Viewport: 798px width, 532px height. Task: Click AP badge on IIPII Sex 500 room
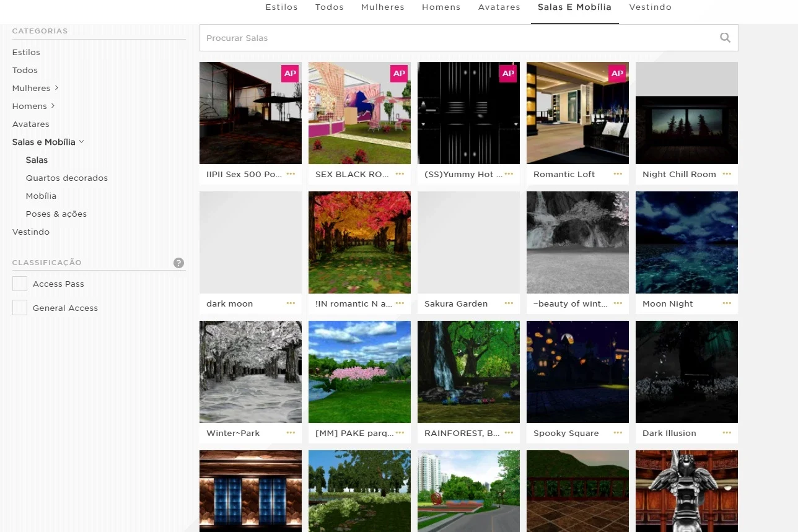[x=290, y=74]
